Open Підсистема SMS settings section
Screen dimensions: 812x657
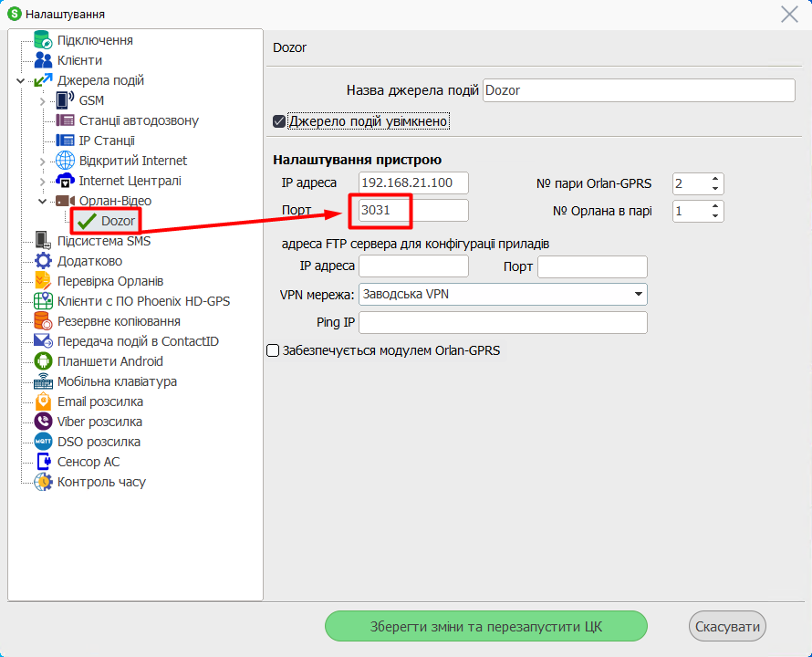(103, 241)
